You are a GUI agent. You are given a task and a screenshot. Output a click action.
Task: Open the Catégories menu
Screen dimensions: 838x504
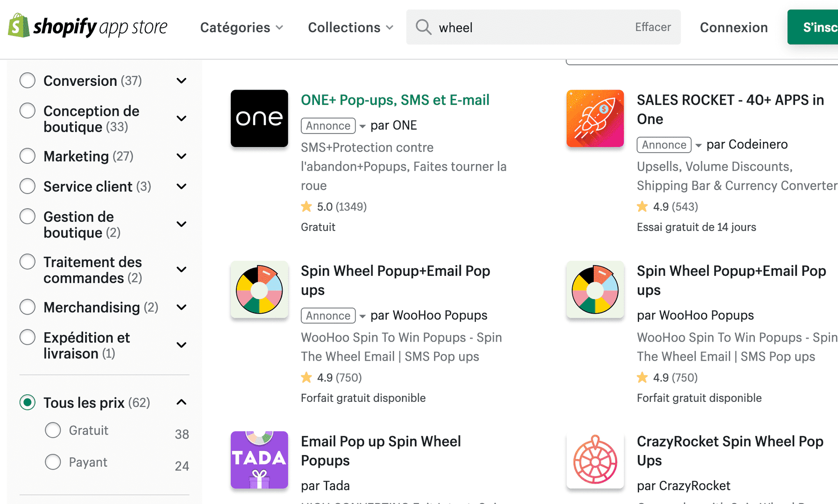pos(241,28)
